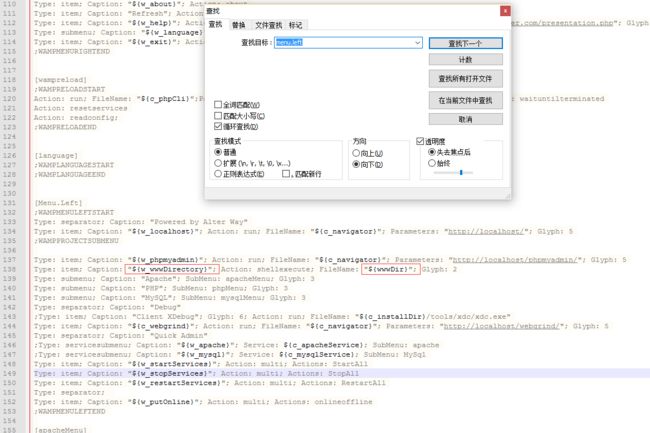
Task: Switch to the 替换 tab
Action: click(x=238, y=25)
